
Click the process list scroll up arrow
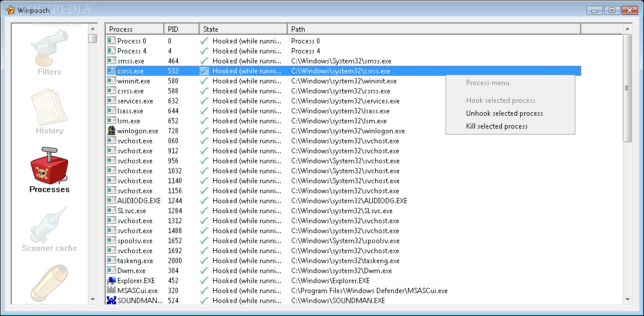(627, 29)
